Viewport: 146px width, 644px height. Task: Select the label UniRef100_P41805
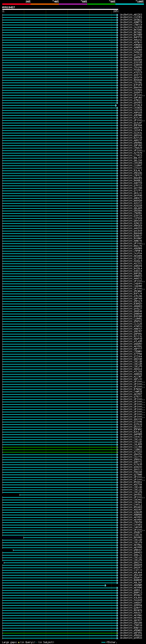[131, 600]
